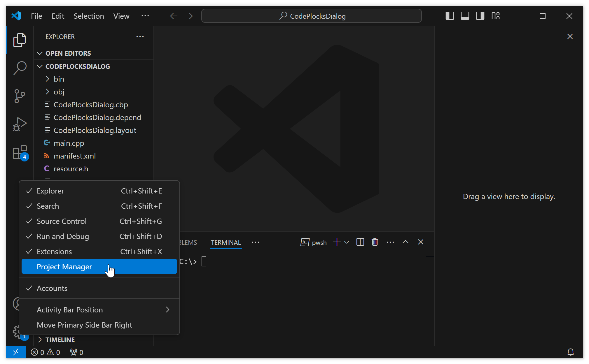Viewport: 589px width, 364px height.
Task: Open errors and warnings status indicator
Action: 46,352
